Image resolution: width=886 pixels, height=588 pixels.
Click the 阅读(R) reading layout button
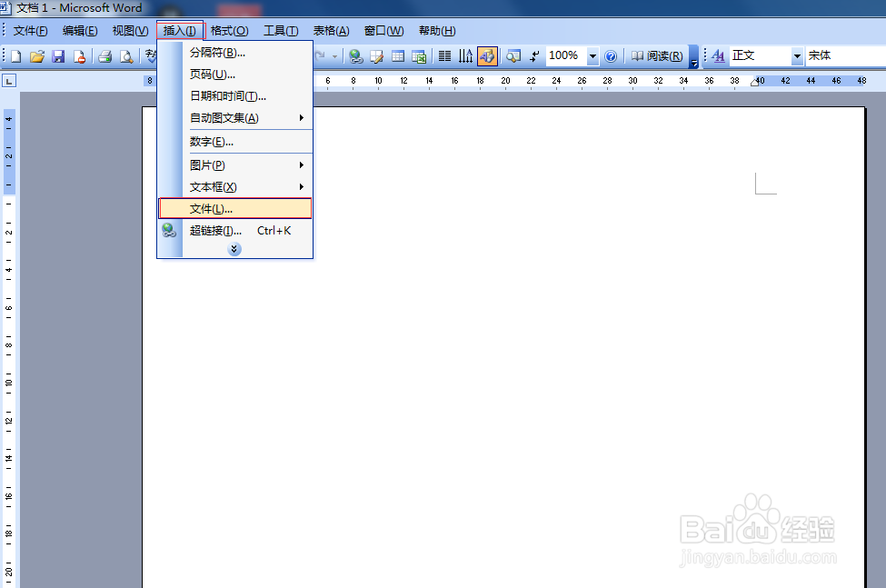pos(657,56)
